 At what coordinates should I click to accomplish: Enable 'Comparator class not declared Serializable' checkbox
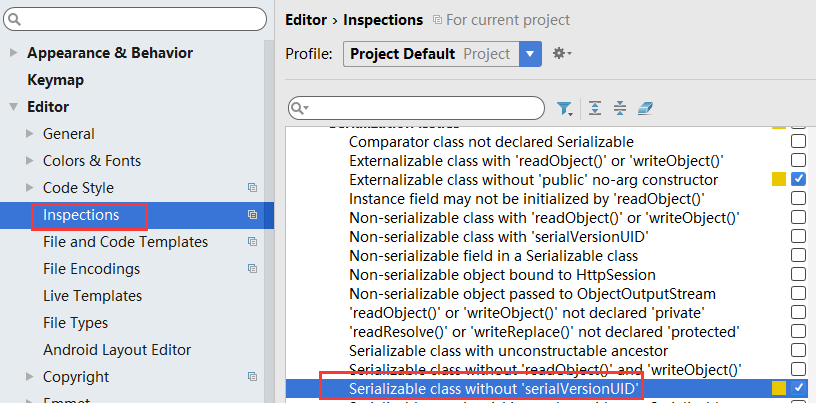click(x=798, y=143)
